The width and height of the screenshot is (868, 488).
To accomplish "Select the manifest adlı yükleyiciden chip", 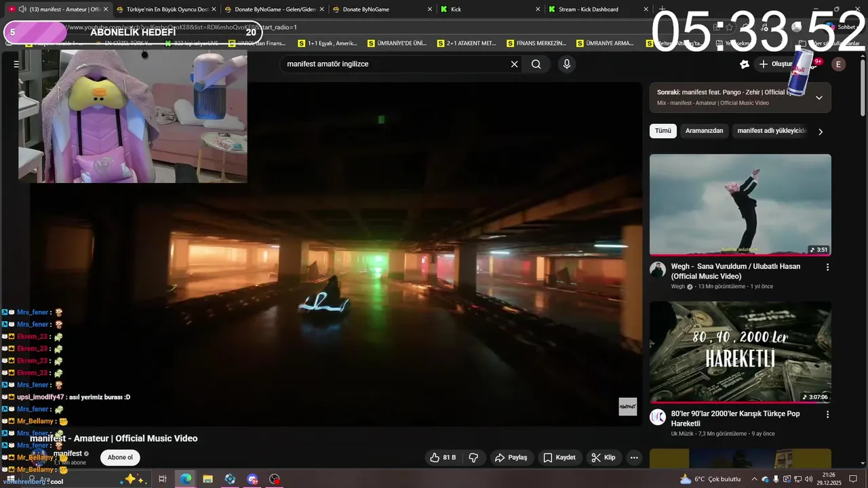I will click(772, 131).
